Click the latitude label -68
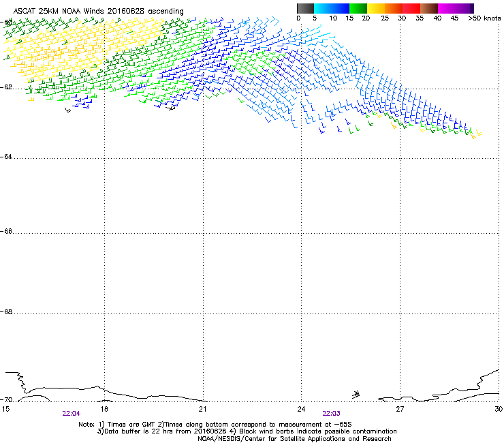504x443 pixels. pos(6,312)
